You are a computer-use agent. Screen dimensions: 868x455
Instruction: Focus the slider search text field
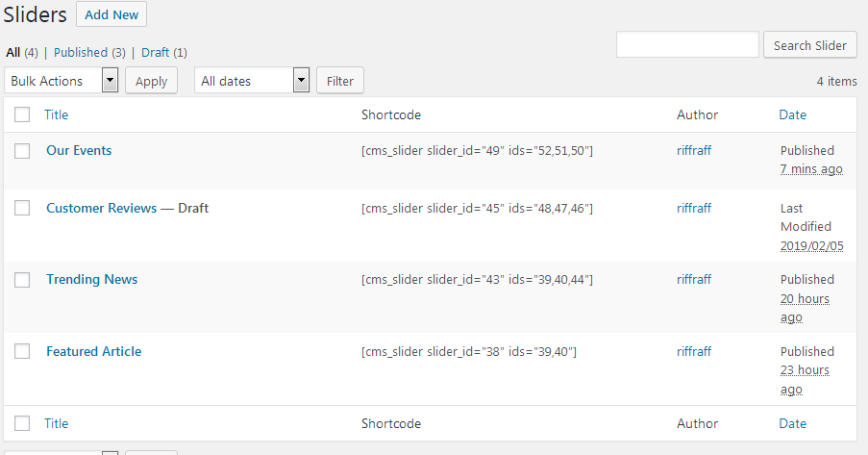coord(687,45)
